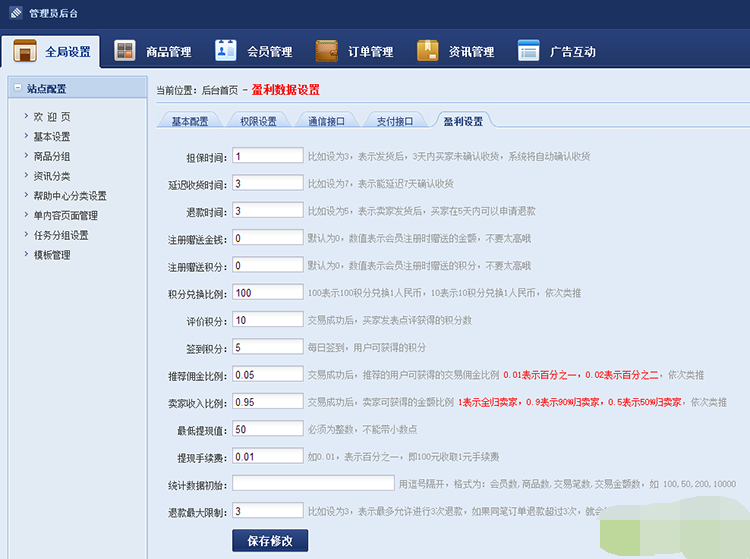Viewport: 750px width, 559px height.
Task: Focus the 提现手续费 input field
Action: [268, 455]
